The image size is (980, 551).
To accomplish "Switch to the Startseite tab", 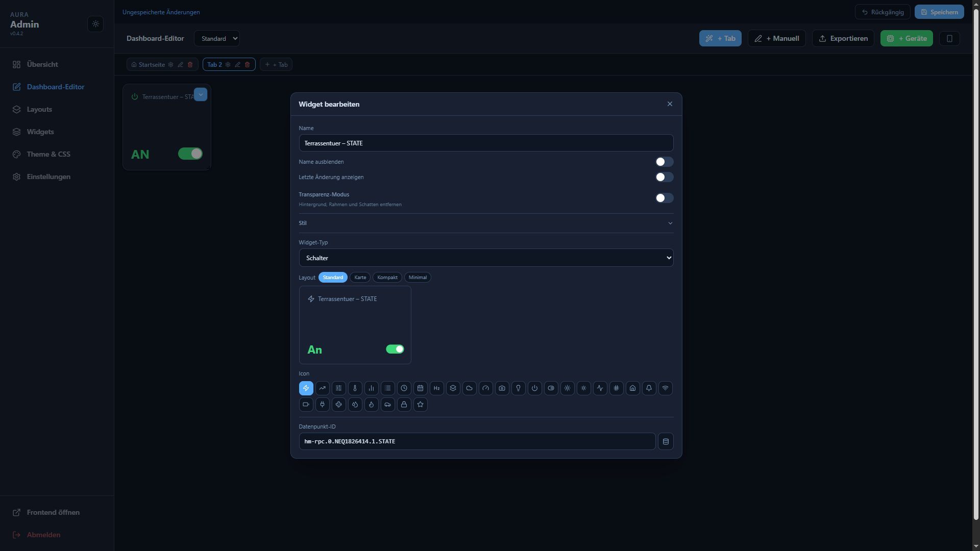I will 151,64.
